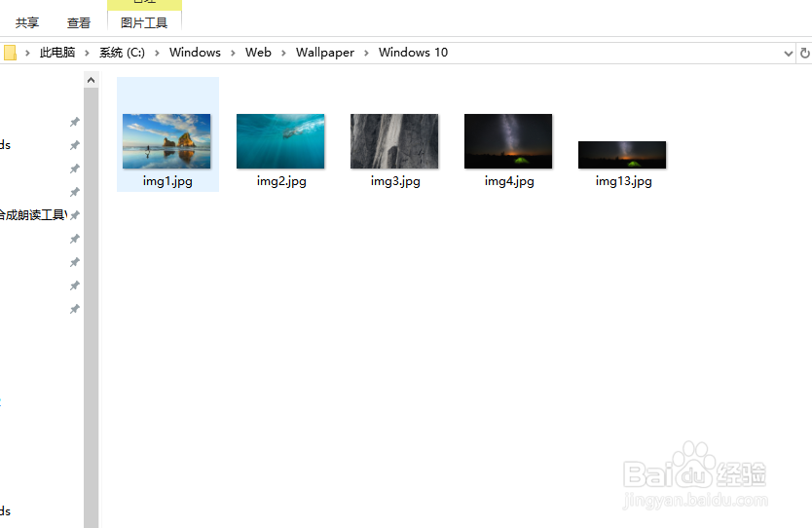Click the navigation pane scrollbar track
The image size is (812, 528).
tap(92, 308)
